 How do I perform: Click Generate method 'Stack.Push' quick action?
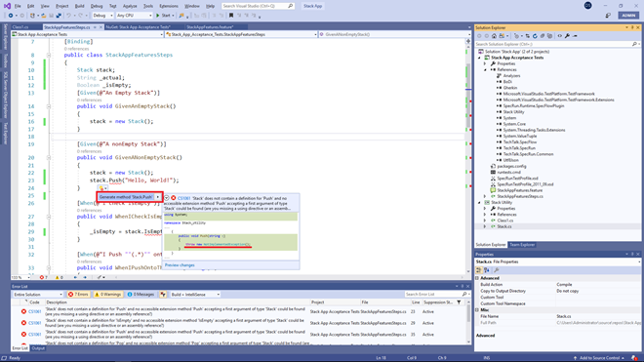pyautogui.click(x=126, y=197)
